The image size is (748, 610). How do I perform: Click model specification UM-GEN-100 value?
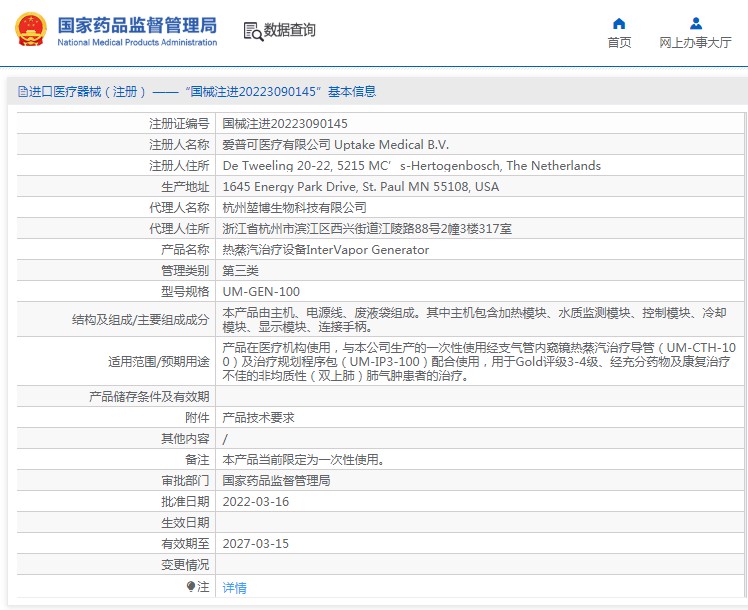point(260,292)
